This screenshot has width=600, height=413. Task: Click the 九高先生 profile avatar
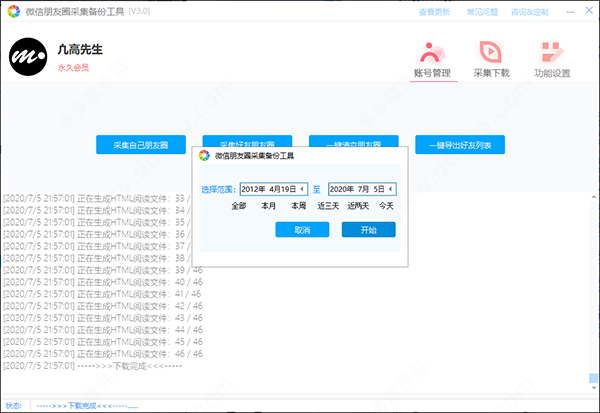(x=28, y=57)
